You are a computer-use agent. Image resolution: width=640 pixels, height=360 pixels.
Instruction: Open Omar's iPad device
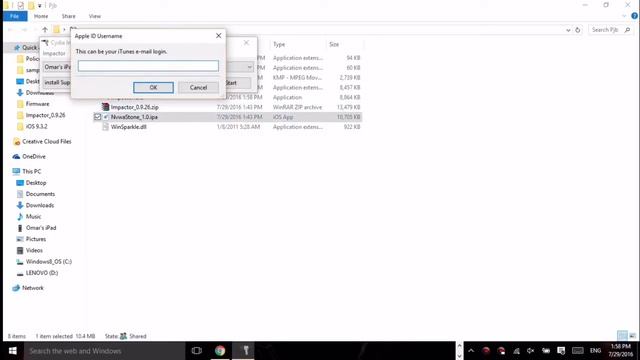(41, 228)
